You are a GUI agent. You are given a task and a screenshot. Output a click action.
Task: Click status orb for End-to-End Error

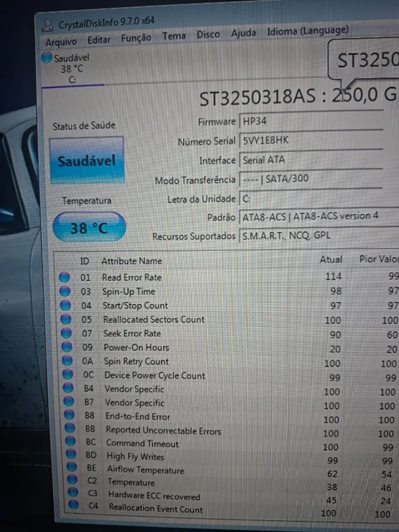[x=69, y=415]
